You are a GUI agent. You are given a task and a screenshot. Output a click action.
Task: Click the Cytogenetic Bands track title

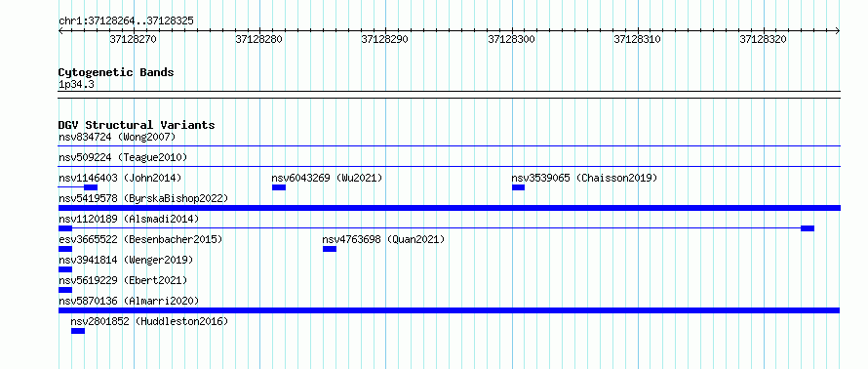(116, 72)
